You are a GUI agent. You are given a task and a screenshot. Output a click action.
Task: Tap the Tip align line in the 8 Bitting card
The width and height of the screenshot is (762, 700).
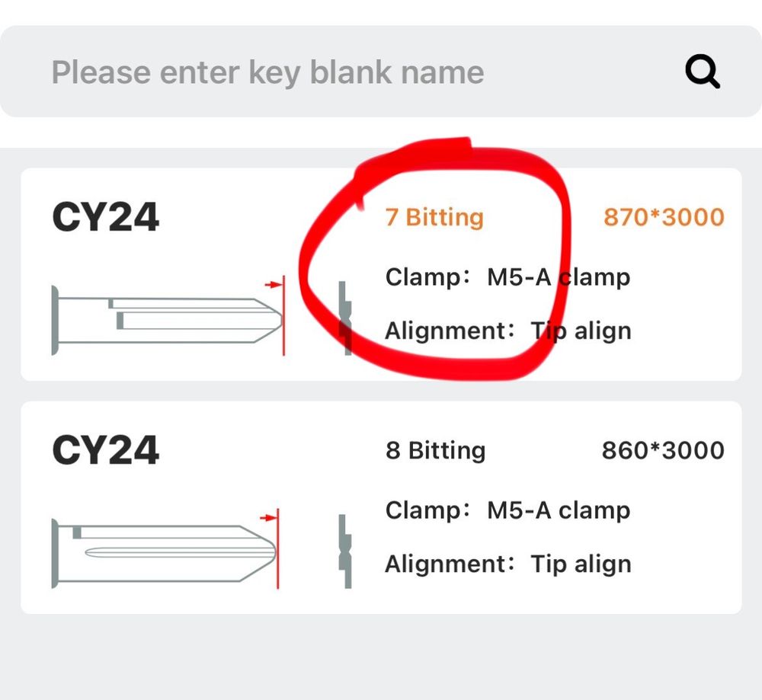pyautogui.click(x=507, y=564)
